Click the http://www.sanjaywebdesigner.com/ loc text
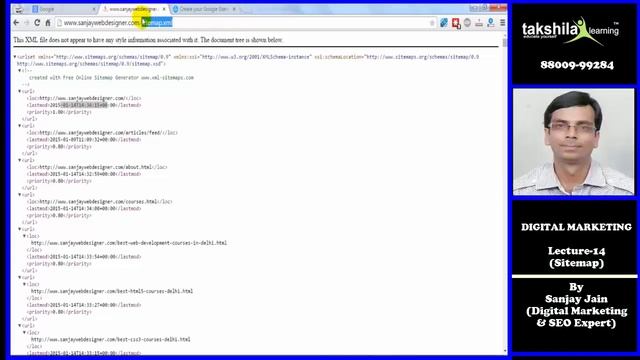The width and height of the screenshot is (640, 360). (82, 98)
